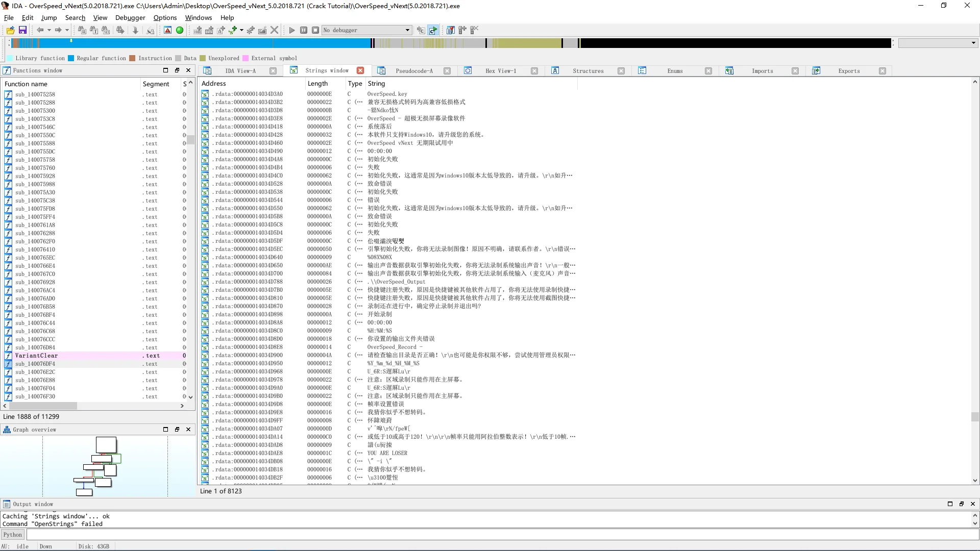Jump back with the left arrow

pos(40,30)
